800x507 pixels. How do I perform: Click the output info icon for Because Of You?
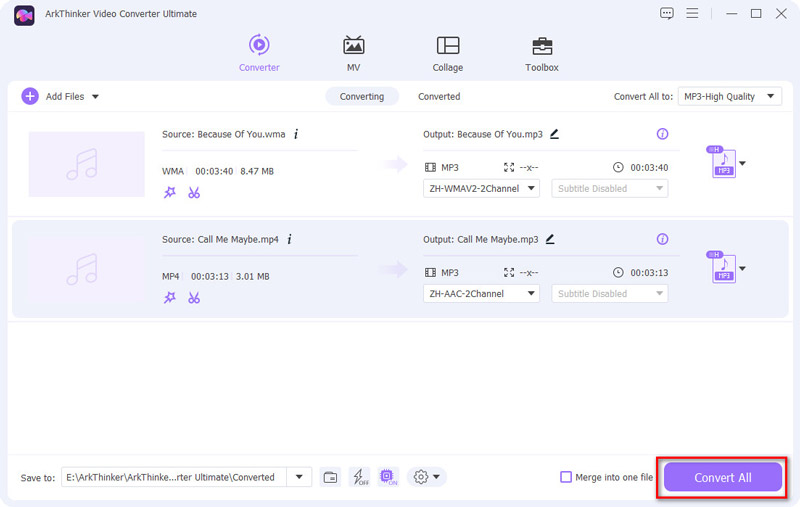(x=662, y=134)
